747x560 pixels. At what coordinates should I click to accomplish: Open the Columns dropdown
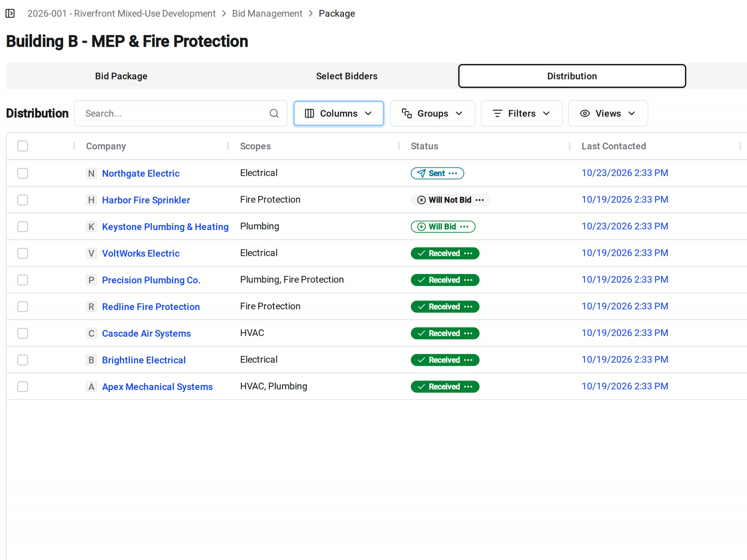pos(338,113)
